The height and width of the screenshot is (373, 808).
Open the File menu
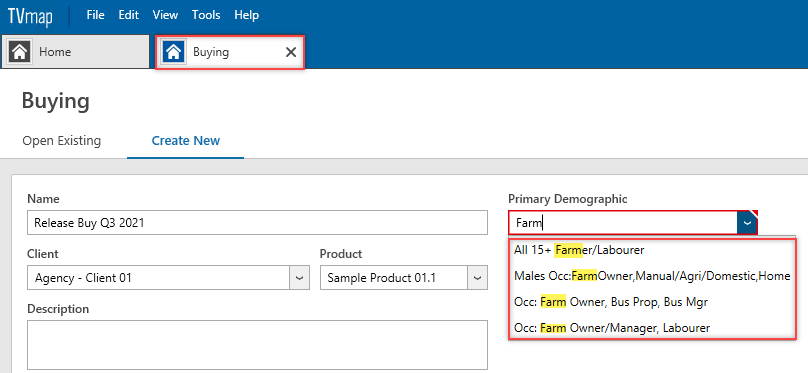click(95, 15)
